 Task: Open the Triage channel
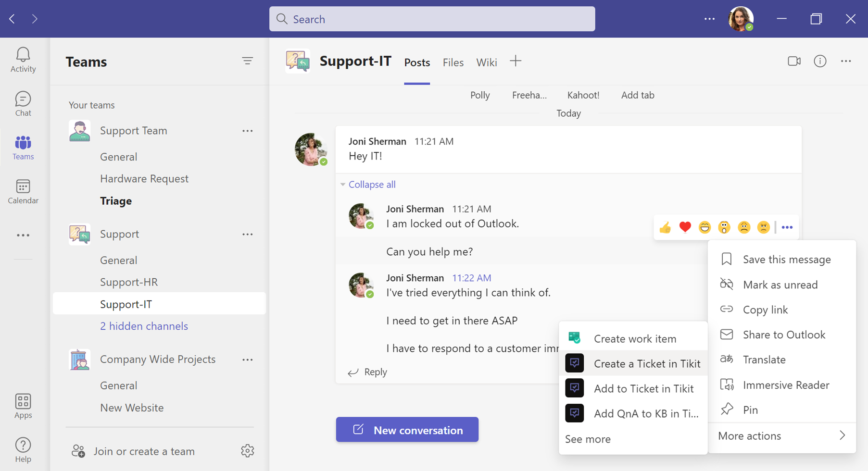(x=116, y=201)
